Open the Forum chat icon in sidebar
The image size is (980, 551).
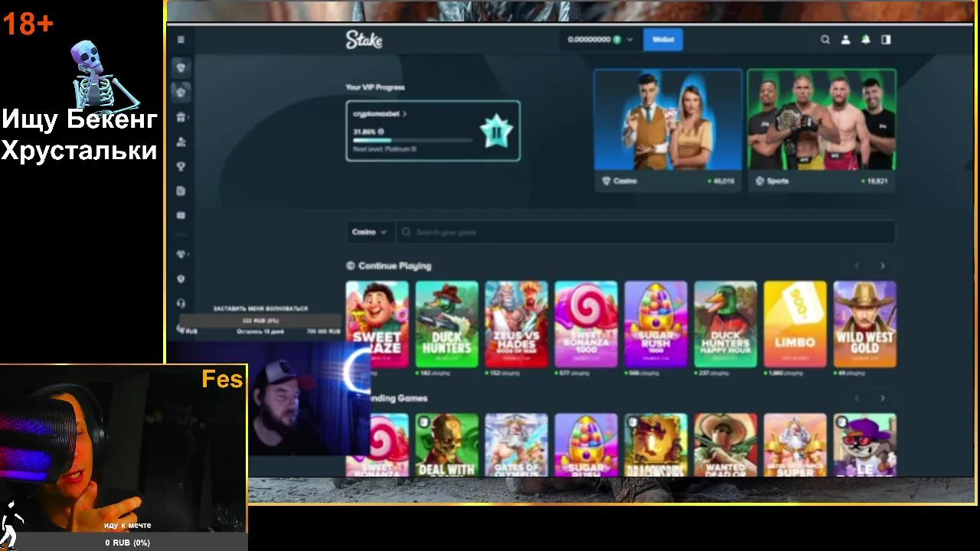click(181, 215)
